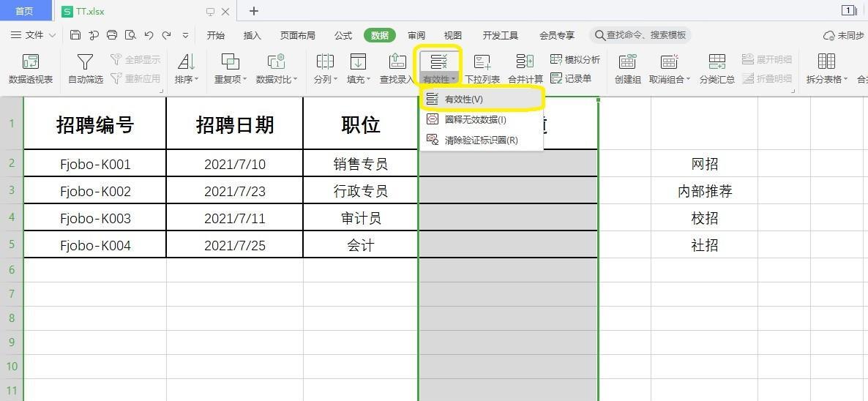
Task: Switch to the 页面布局 page layout tab
Action: (x=297, y=35)
